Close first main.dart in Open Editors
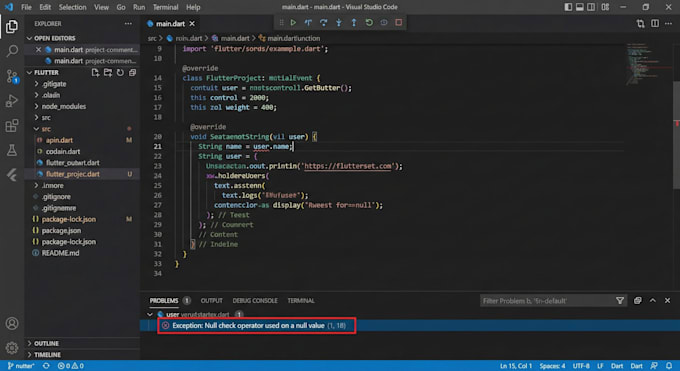680x371 pixels. click(x=38, y=49)
